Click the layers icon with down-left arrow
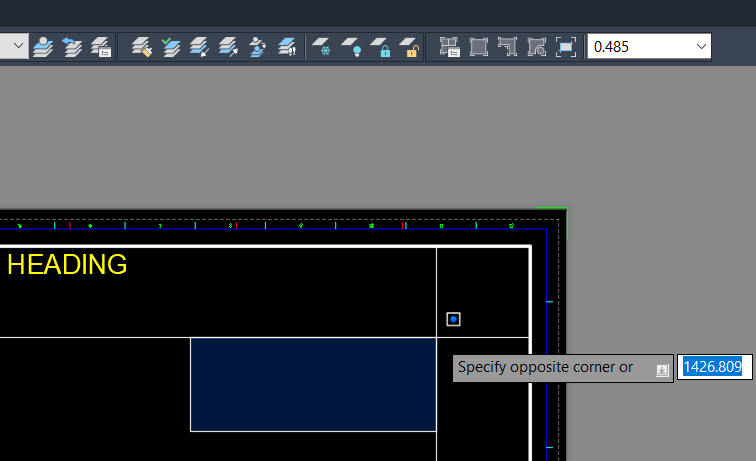This screenshot has height=461, width=756. pos(199,47)
